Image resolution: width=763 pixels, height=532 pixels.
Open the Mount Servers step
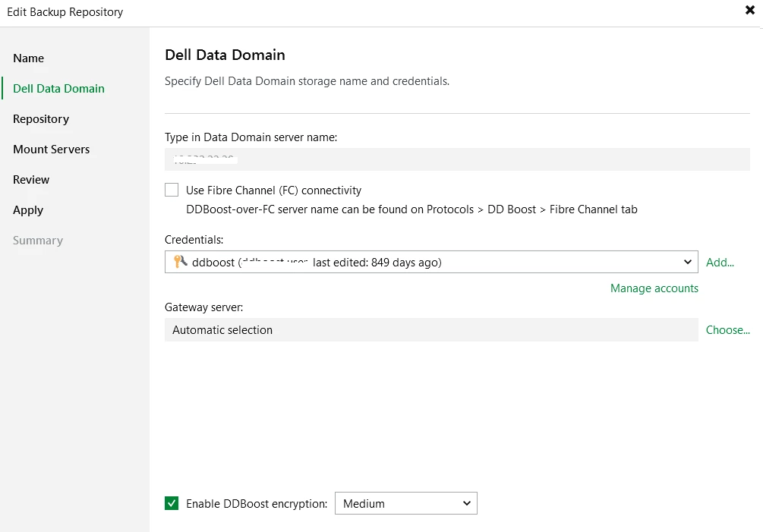click(x=51, y=150)
